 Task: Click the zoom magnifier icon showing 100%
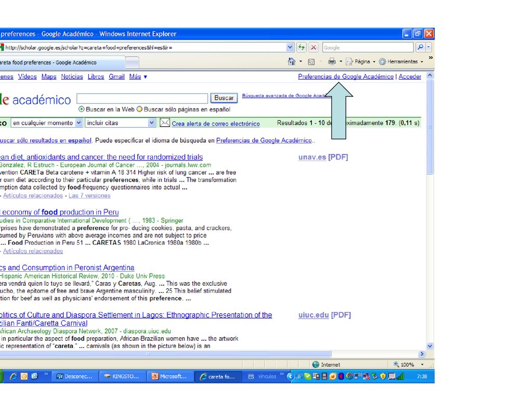396,364
